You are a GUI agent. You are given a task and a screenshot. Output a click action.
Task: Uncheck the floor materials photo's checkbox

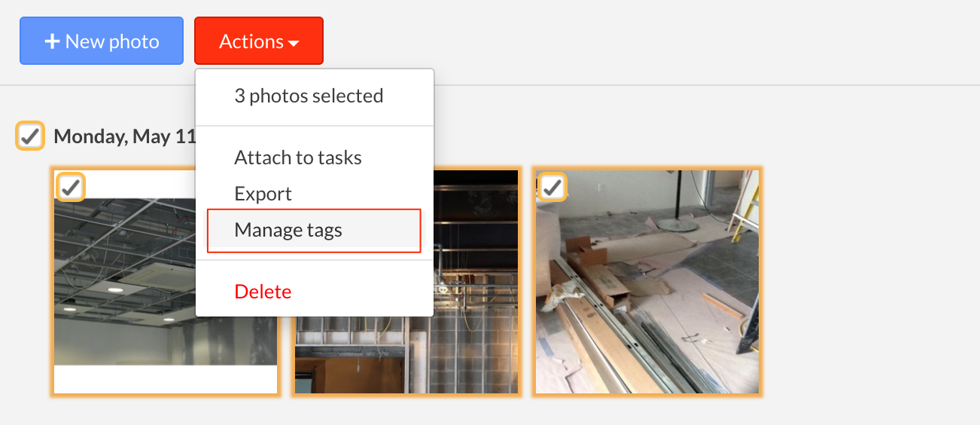click(552, 187)
